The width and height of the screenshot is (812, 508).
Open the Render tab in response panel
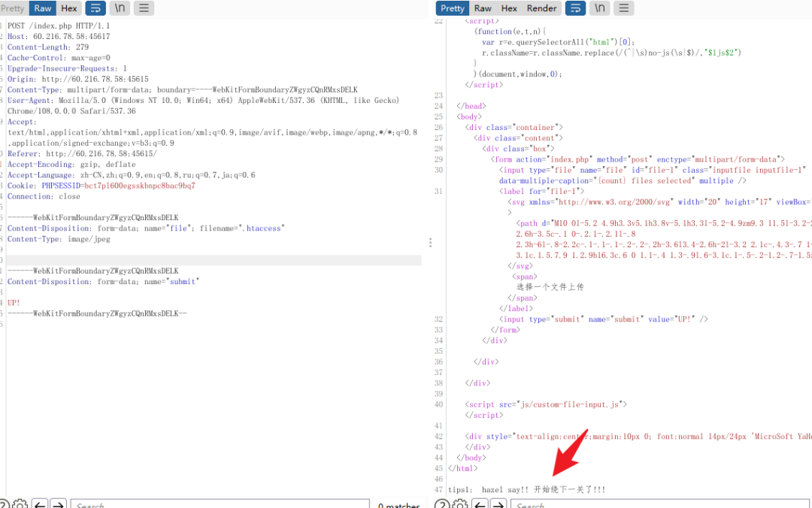pos(541,8)
